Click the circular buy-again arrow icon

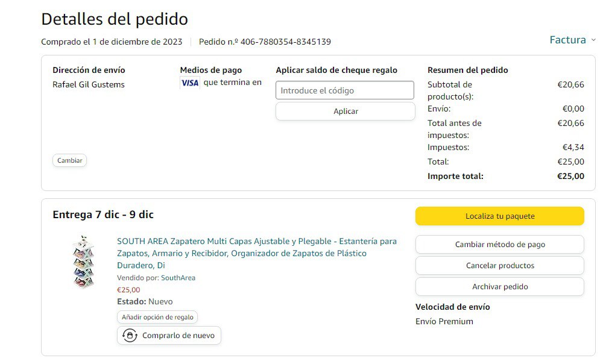click(130, 336)
